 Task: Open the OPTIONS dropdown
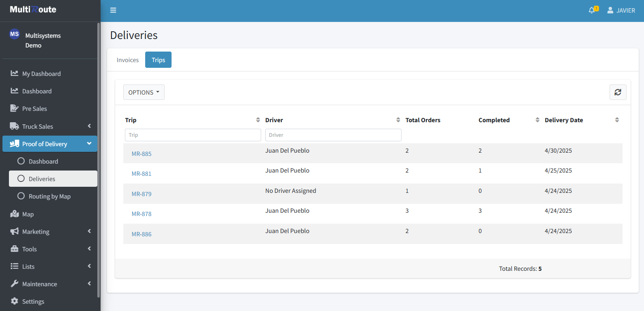(144, 92)
